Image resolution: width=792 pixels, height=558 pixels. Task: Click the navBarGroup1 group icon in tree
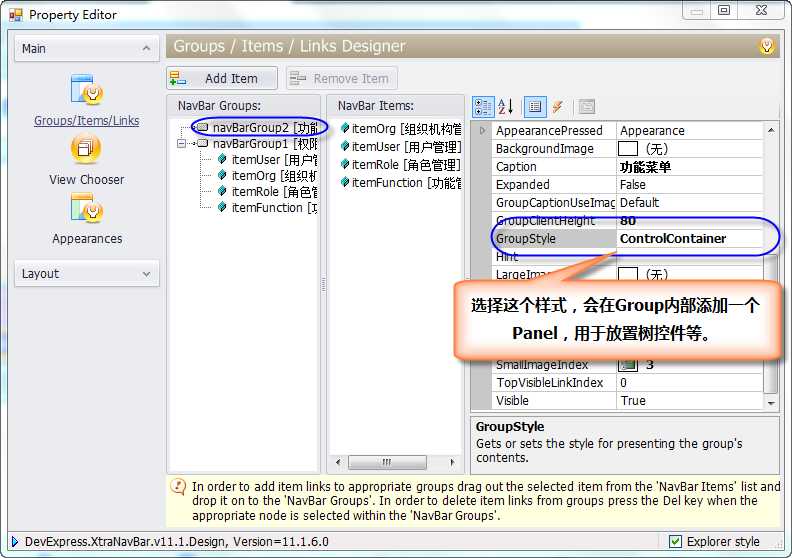tap(203, 143)
